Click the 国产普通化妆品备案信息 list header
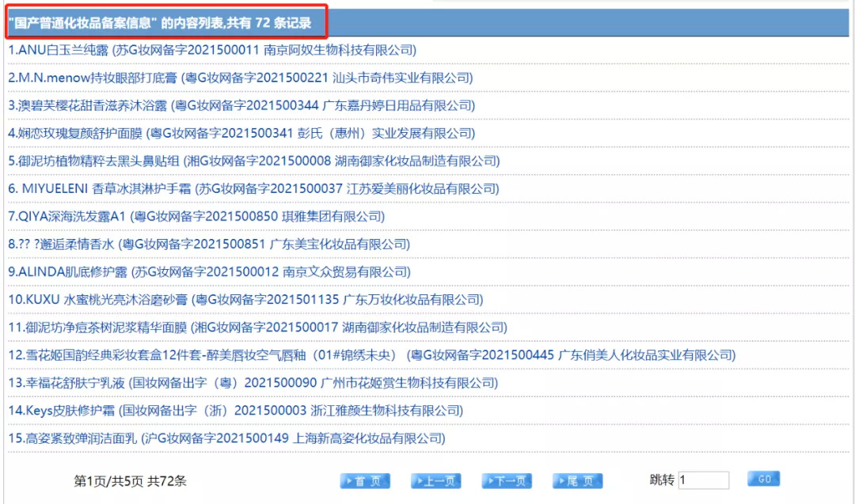Image resolution: width=855 pixels, height=504 pixels. 160,23
